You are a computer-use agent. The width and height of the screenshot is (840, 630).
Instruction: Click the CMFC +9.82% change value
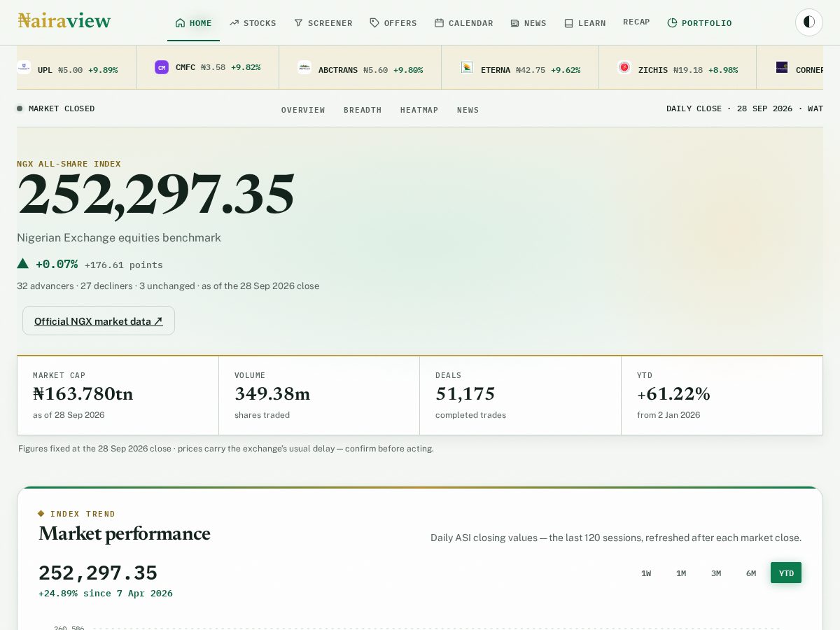point(246,67)
